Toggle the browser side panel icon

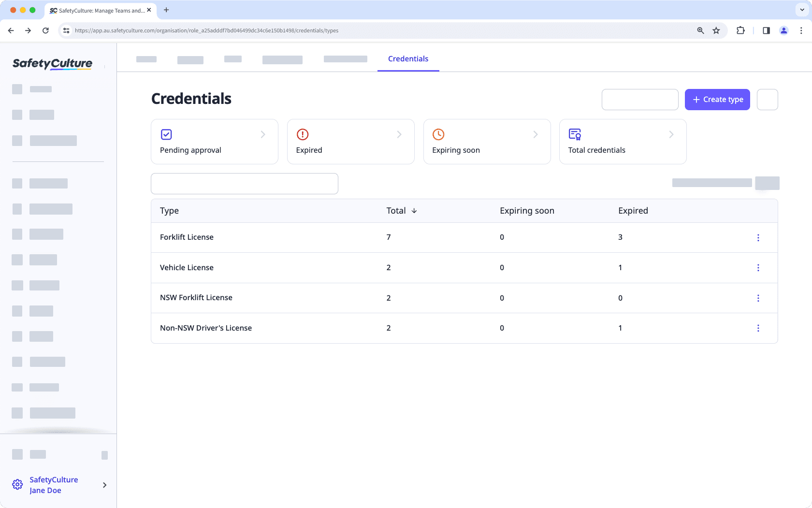point(766,30)
